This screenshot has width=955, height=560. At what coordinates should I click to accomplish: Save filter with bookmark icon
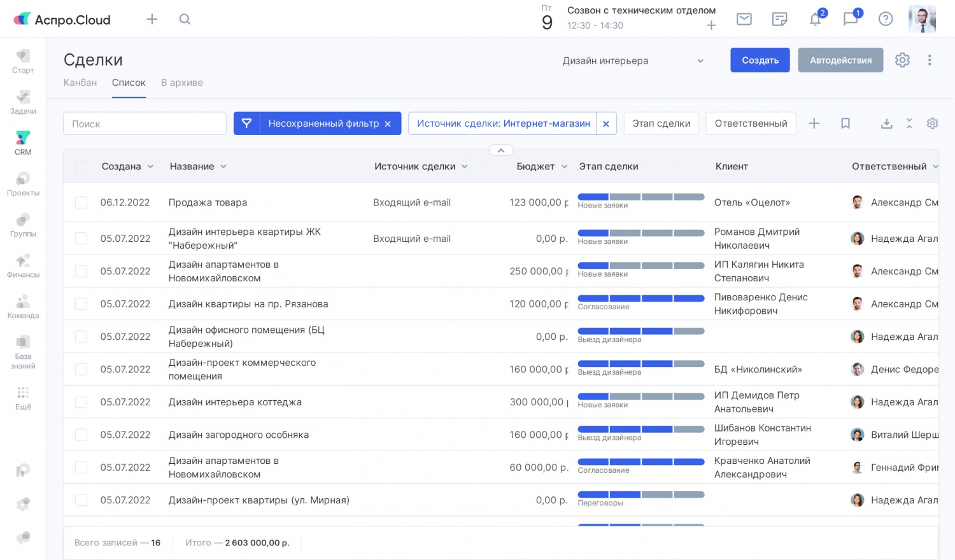[x=845, y=123]
